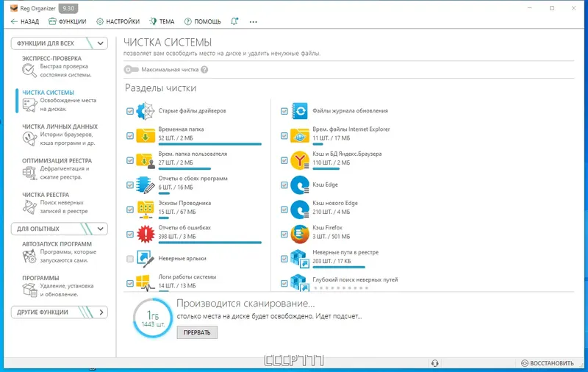This screenshot has height=372, width=588.
Task: Click the Врем. папка пользователя icon
Action: click(x=146, y=160)
